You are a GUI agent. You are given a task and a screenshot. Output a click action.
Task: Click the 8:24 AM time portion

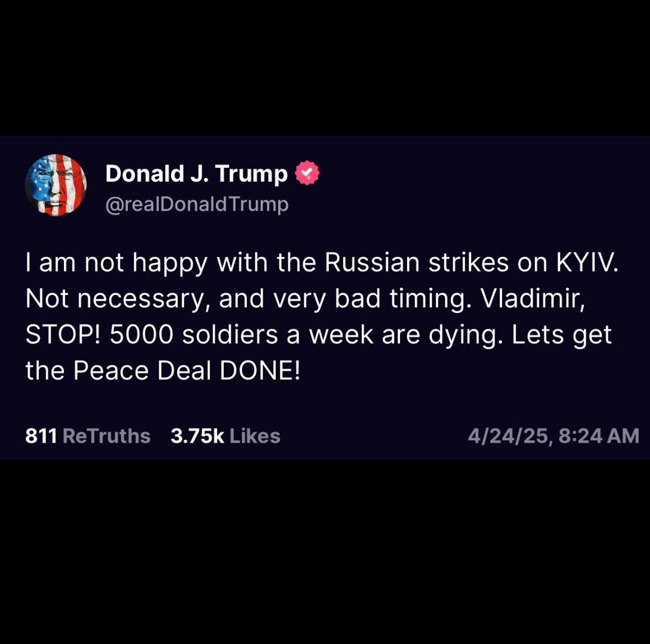pyautogui.click(x=599, y=436)
